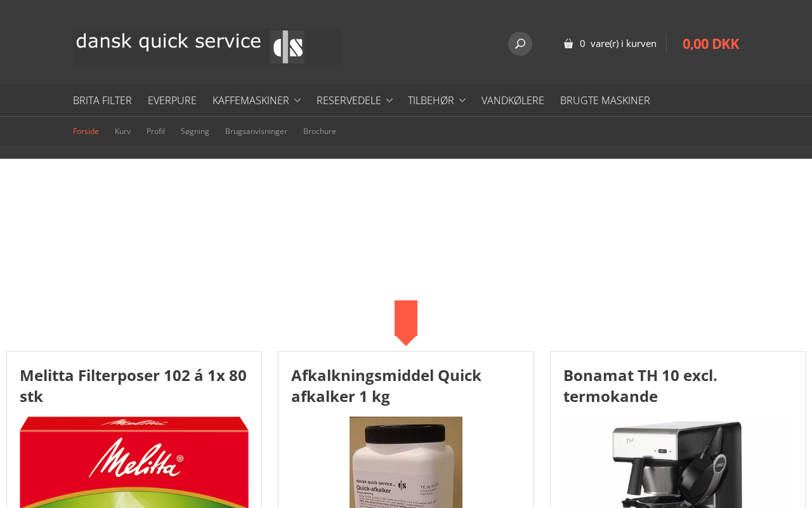Viewport: 812px width, 508px height.
Task: Expand the Kaffemaskiner dropdown chevron
Action: pos(298,100)
